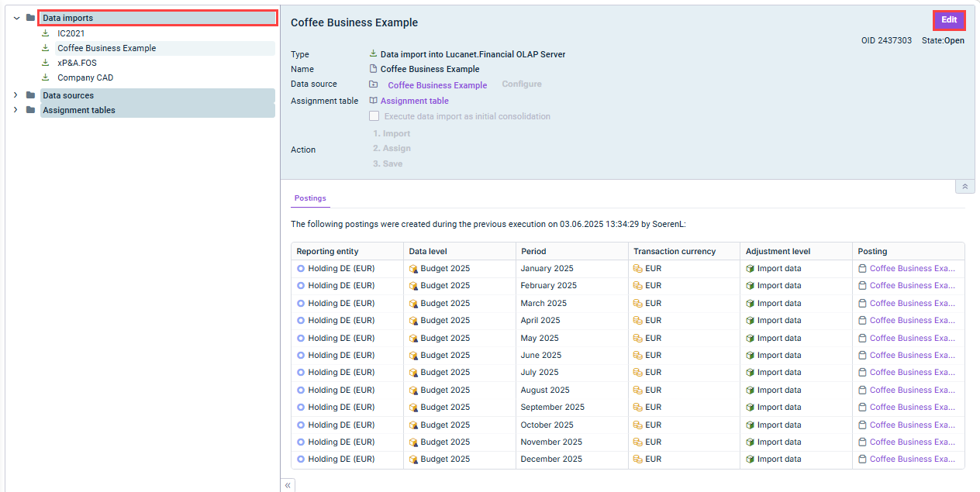Viewport: 980px width, 492px height.
Task: Select the Assignment tables folder label
Action: click(x=79, y=110)
